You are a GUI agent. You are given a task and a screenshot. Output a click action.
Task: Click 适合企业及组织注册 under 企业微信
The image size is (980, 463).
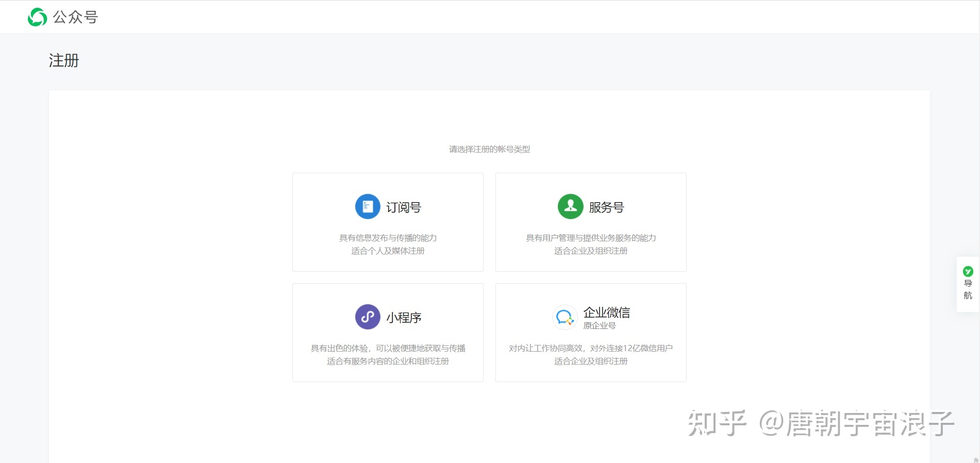[591, 361]
